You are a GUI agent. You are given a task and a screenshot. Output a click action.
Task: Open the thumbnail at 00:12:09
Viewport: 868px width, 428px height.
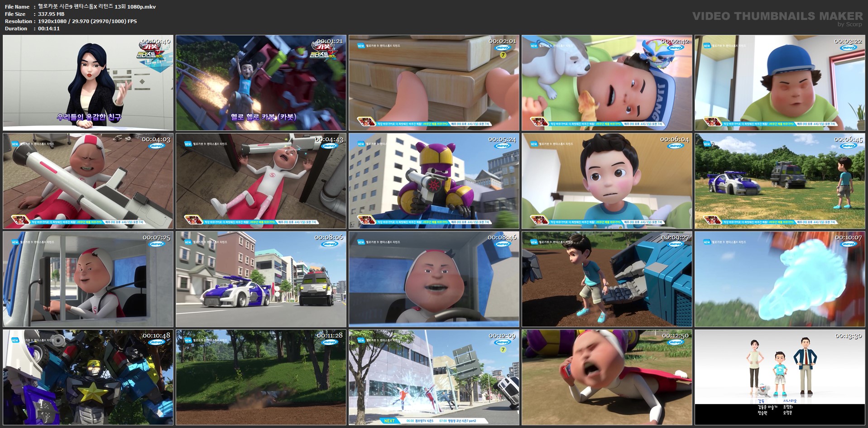[x=434, y=377]
